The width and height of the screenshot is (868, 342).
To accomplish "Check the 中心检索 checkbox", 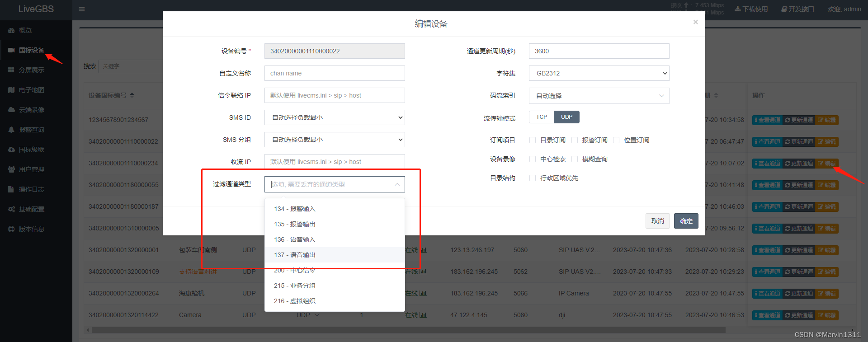I will pos(533,159).
